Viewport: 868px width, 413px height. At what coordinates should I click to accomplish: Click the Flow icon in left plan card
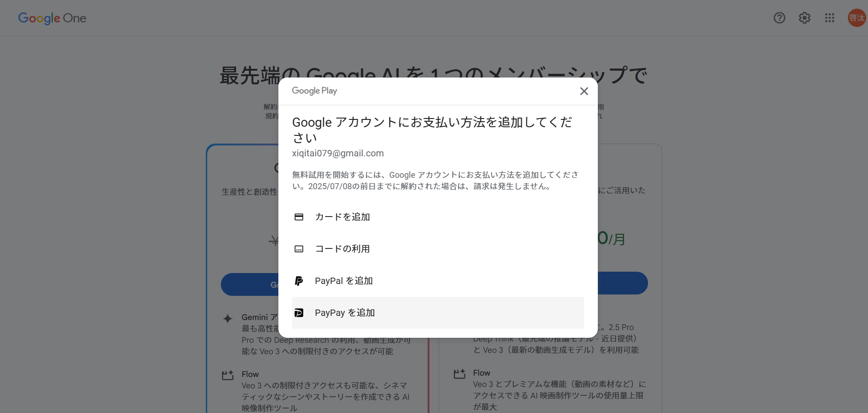coord(228,375)
